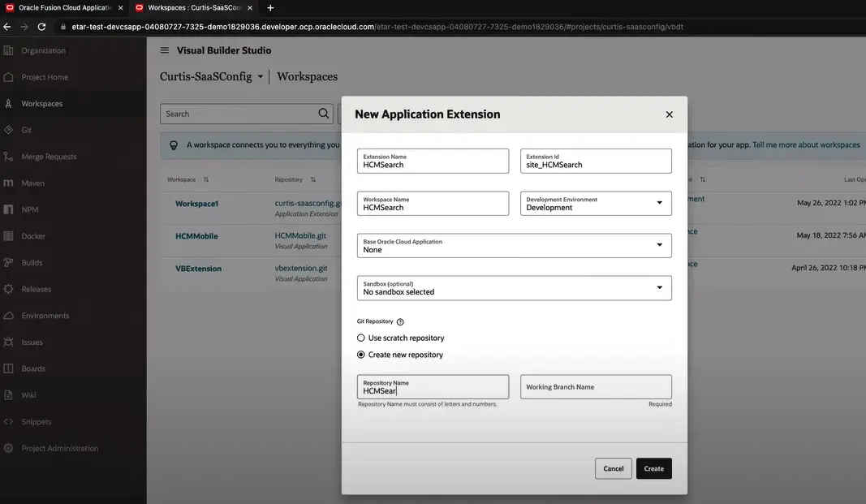The width and height of the screenshot is (866, 504).
Task: Close the Oracle Fusion Cloud tab
Action: point(120,8)
